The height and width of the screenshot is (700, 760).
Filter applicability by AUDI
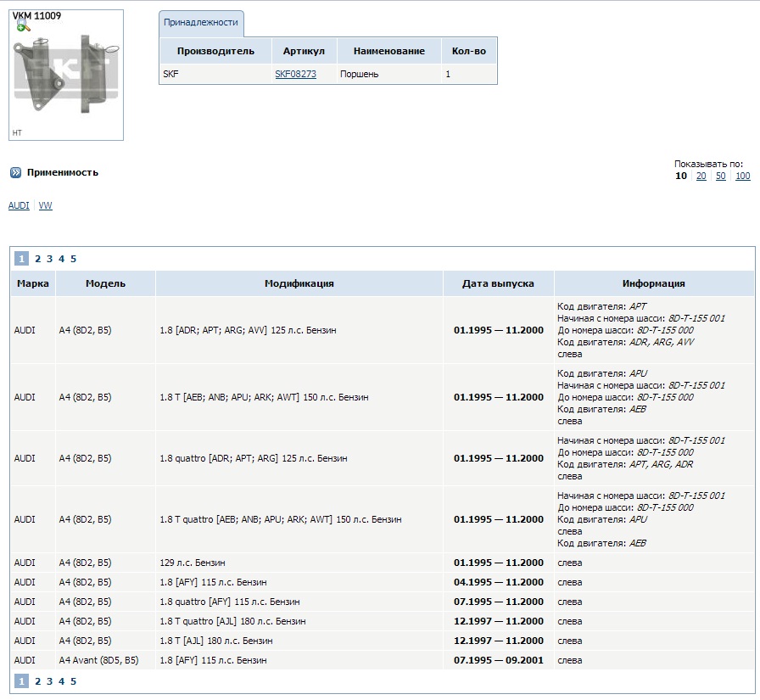pyautogui.click(x=19, y=205)
